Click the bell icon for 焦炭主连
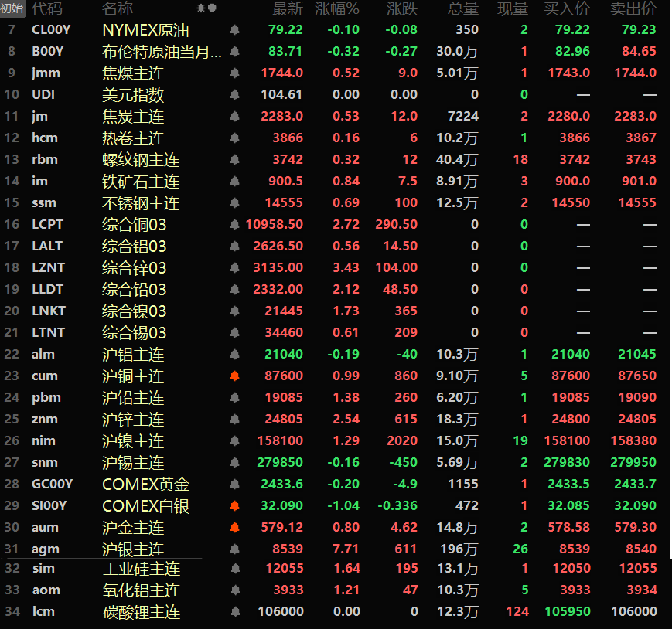 (234, 117)
